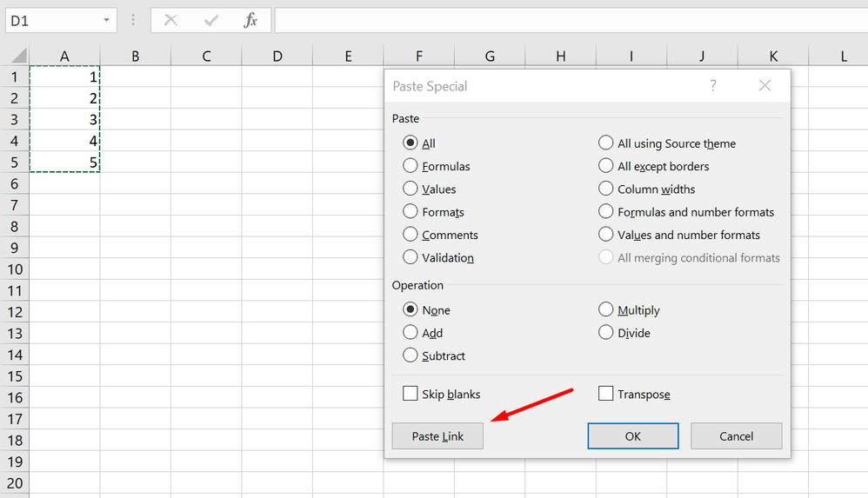This screenshot has width=868, height=498.
Task: Enable the Transpose checkbox
Action: tap(605, 394)
